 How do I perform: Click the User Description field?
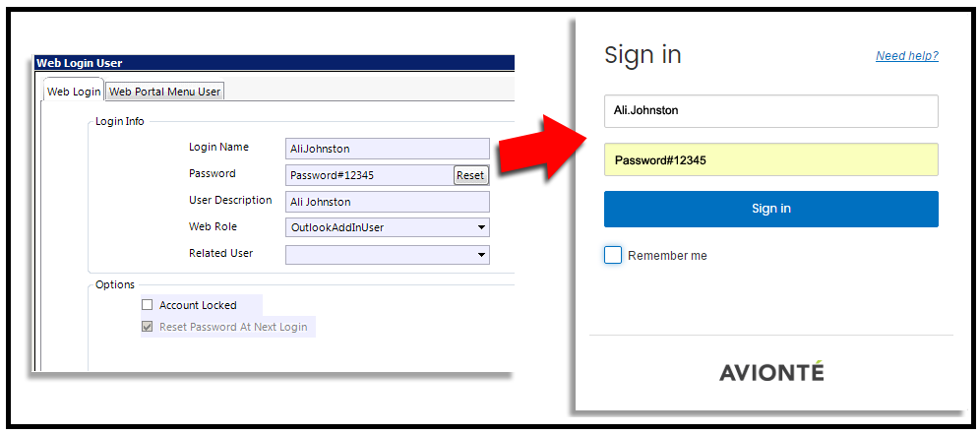point(388,202)
